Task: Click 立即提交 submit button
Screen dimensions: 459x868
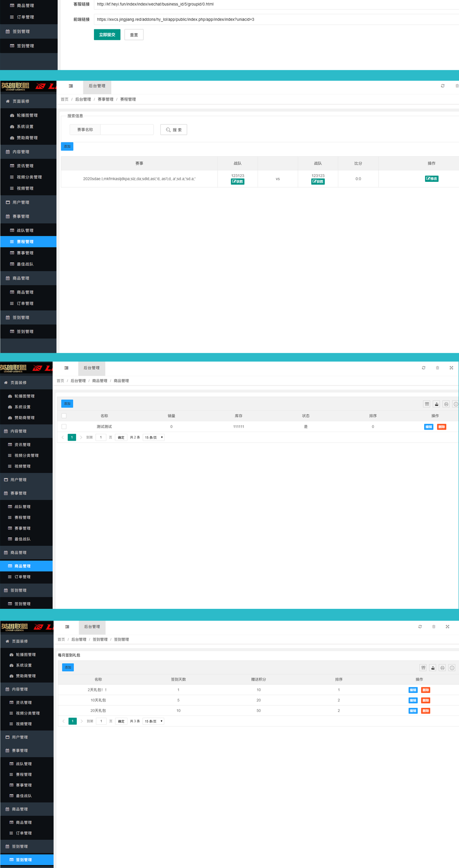Action: (x=107, y=35)
